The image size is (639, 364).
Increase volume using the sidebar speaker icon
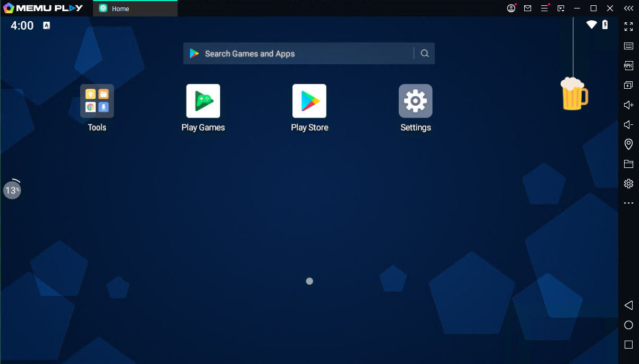628,105
